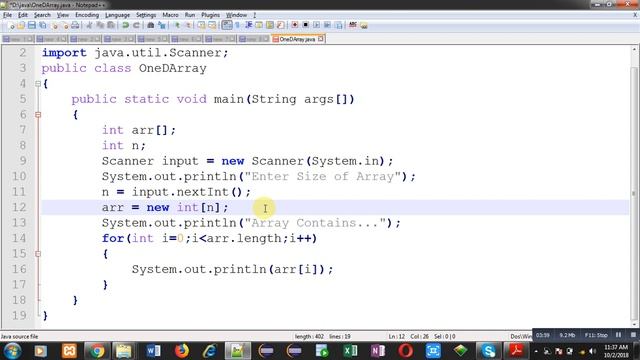This screenshot has height=360, width=640.
Task: Open the Language menu
Action: (x=117, y=15)
